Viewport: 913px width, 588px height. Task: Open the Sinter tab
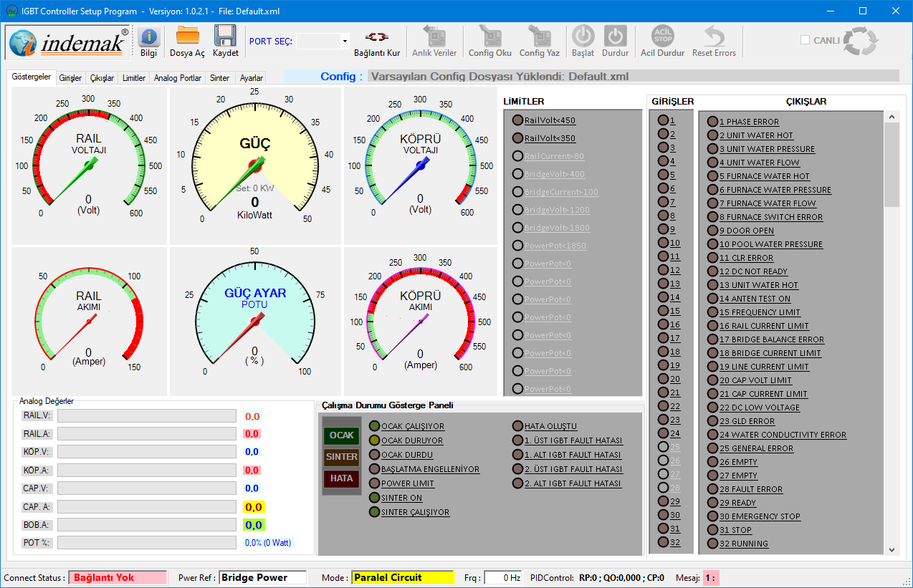(x=220, y=78)
